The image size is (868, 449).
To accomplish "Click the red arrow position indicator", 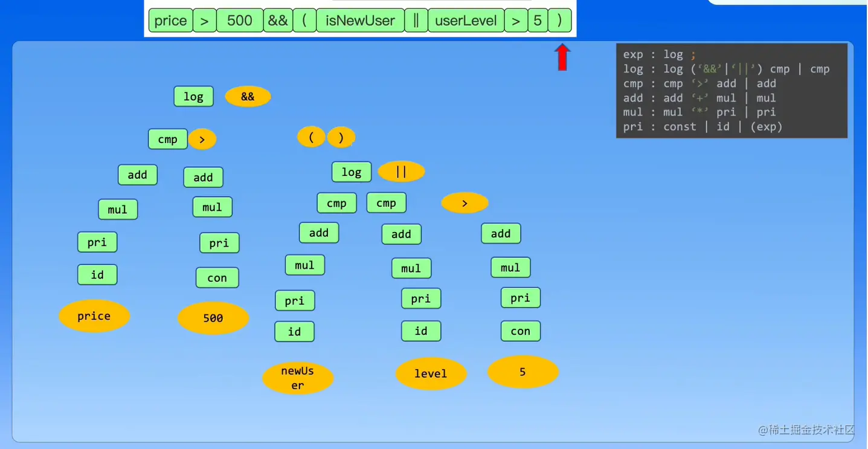I will coord(562,57).
